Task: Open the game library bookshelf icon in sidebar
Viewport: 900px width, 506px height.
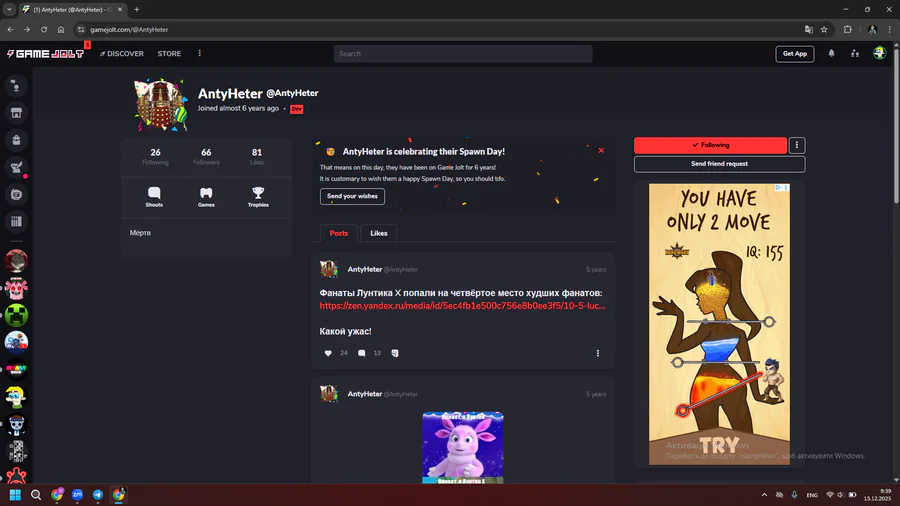Action: tap(16, 221)
